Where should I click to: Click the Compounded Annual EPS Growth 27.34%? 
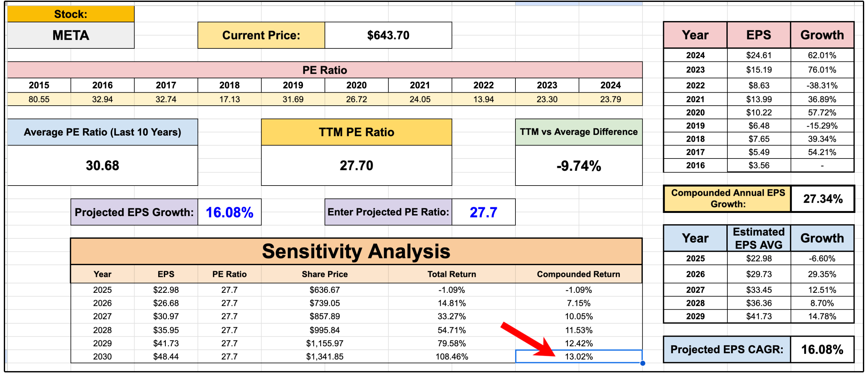(x=822, y=199)
